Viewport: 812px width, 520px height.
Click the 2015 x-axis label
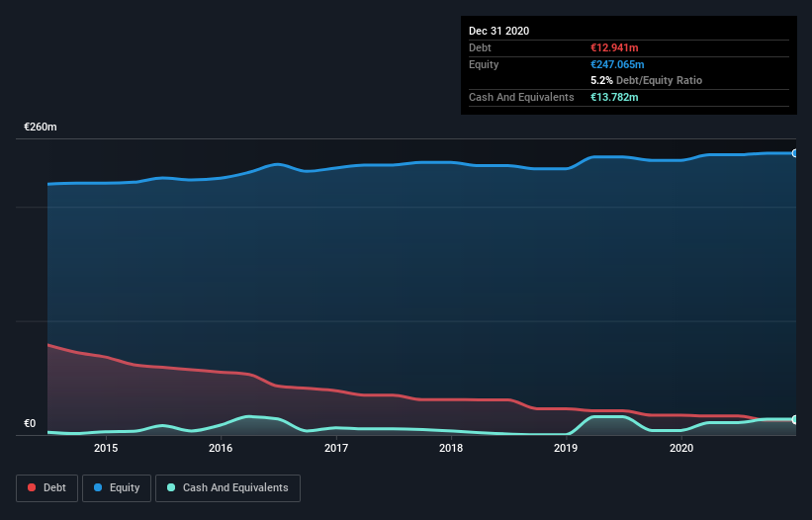[x=106, y=448]
